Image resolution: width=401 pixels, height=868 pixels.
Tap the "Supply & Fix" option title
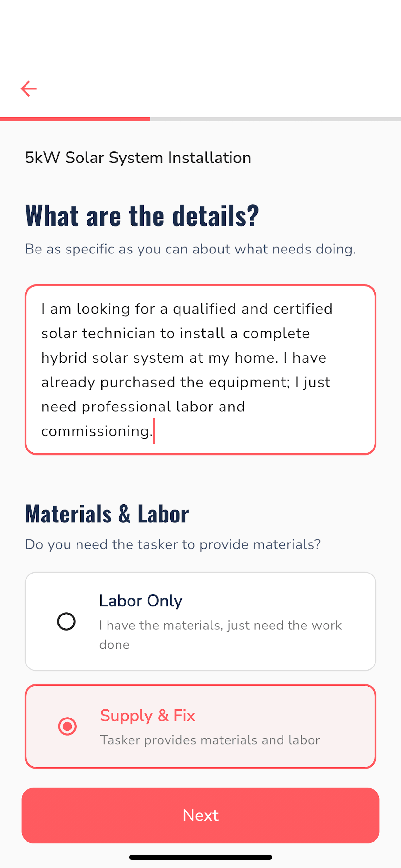(148, 715)
